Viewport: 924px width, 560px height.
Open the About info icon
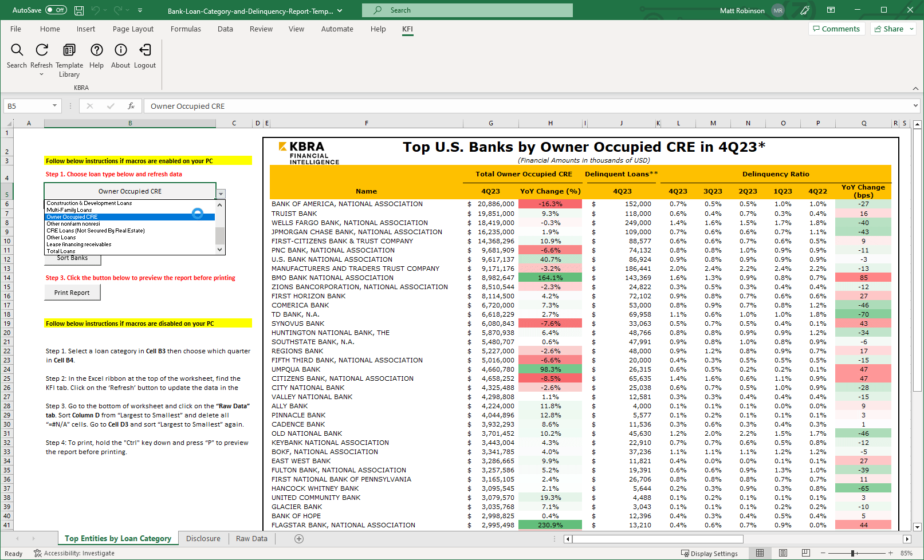120,50
